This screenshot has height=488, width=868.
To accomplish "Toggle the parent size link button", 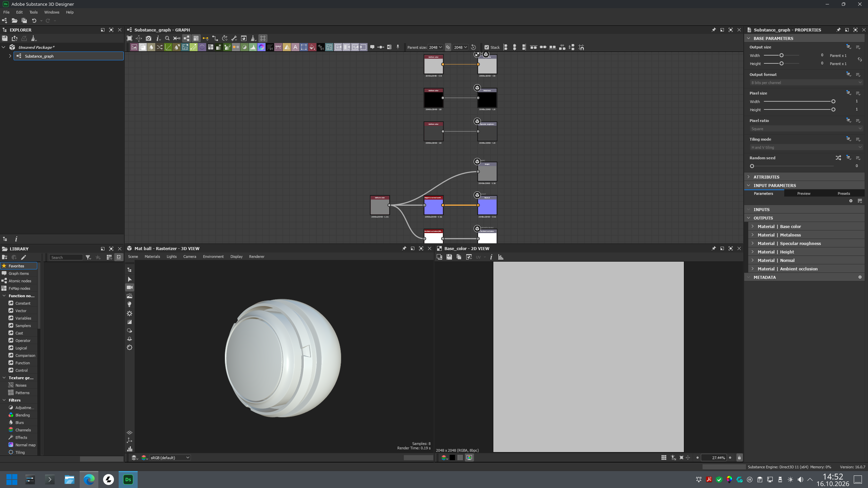I will (448, 47).
